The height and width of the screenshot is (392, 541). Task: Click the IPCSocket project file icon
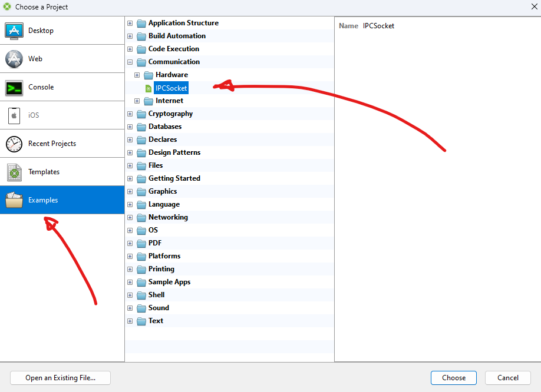tap(149, 88)
